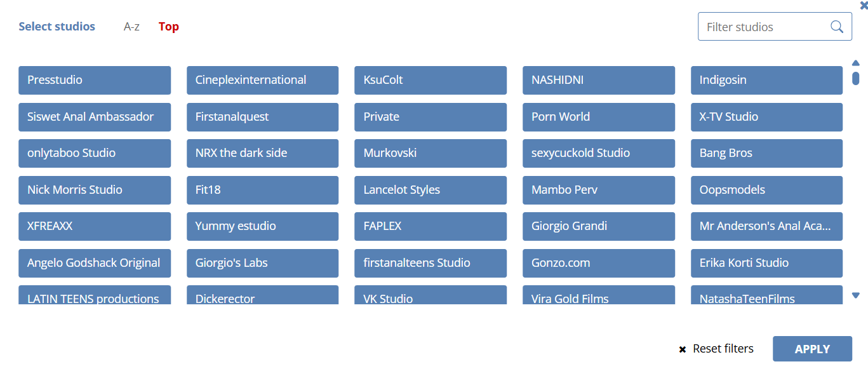Switch to the Top sorting tab
The height and width of the screenshot is (371, 868).
click(x=168, y=27)
